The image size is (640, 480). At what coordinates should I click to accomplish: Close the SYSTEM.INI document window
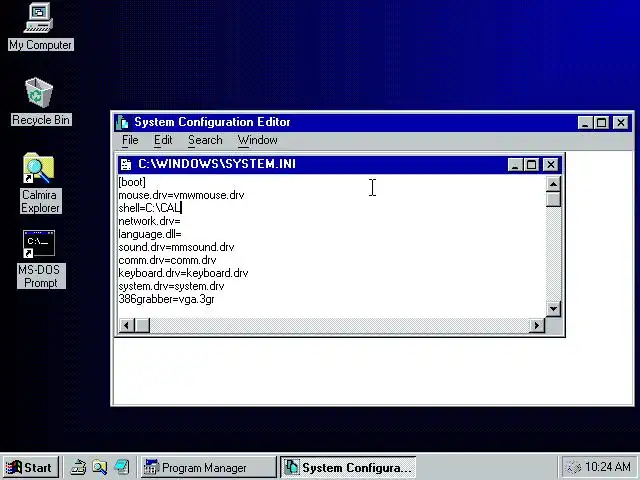[x=551, y=164]
